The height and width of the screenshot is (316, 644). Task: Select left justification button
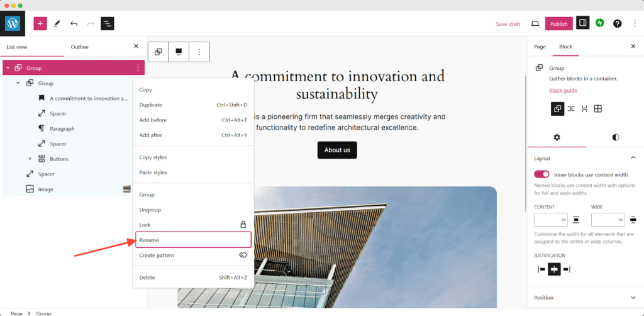[x=541, y=269]
